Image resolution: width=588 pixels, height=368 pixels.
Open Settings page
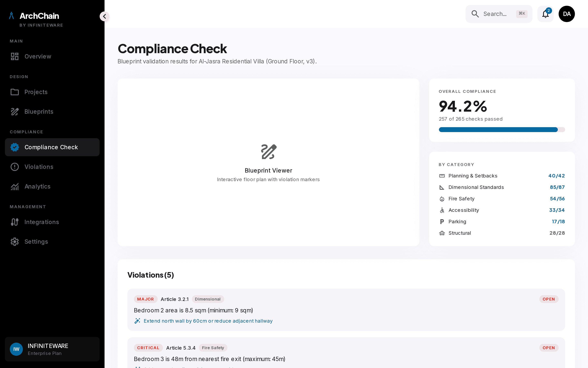52,242
